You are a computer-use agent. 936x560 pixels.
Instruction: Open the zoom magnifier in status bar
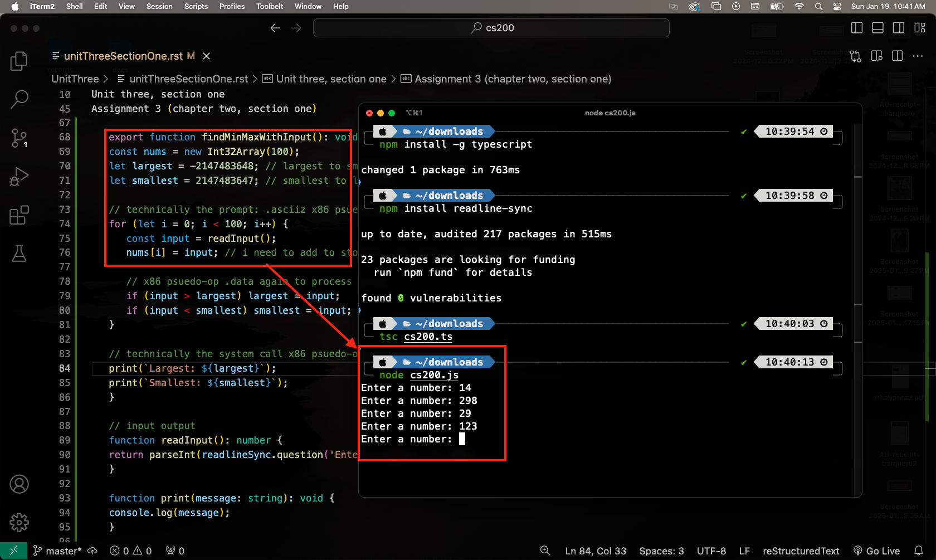click(x=545, y=551)
